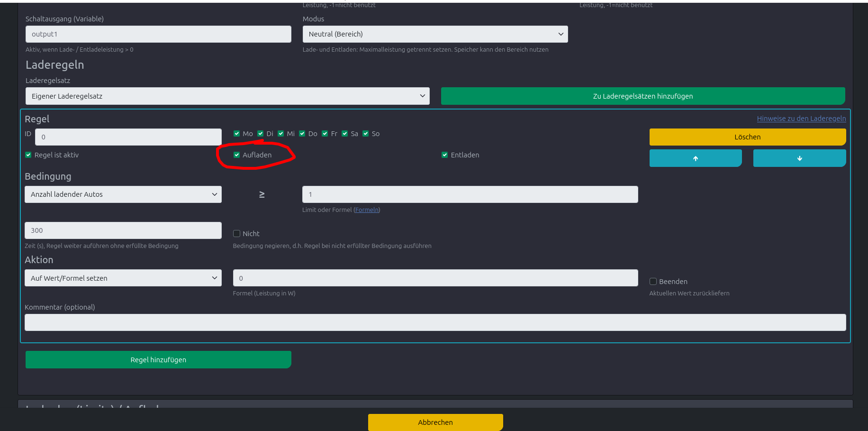Open the Modus dropdown
Viewport: 868px width, 431px height.
click(x=435, y=34)
